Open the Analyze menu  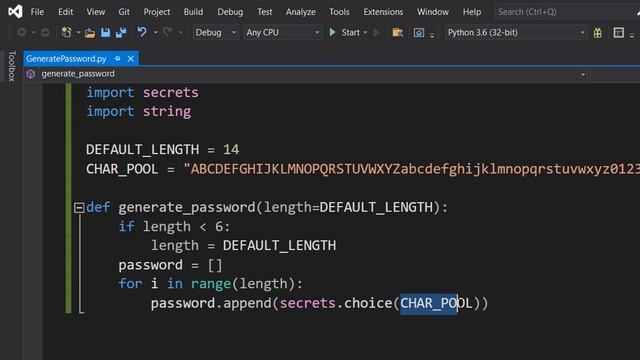pyautogui.click(x=301, y=12)
